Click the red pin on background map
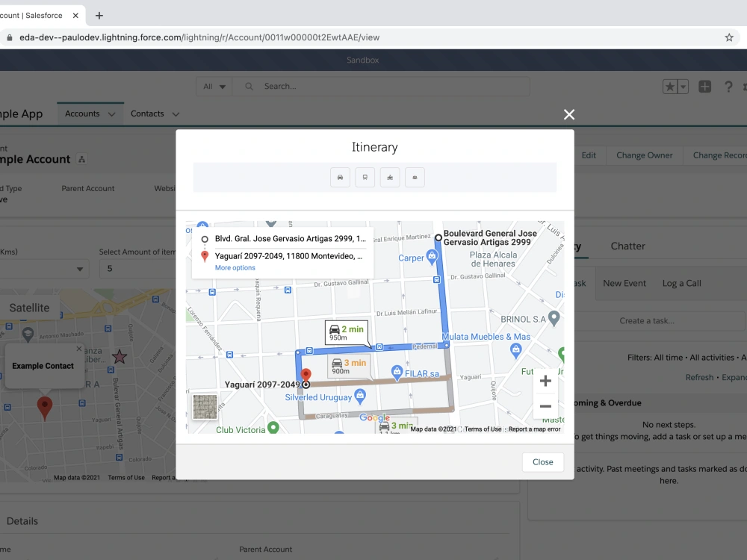 click(45, 408)
